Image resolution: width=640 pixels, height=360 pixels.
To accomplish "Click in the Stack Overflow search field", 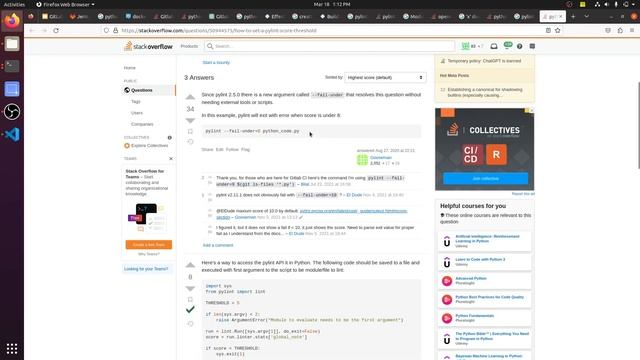I will [329, 46].
